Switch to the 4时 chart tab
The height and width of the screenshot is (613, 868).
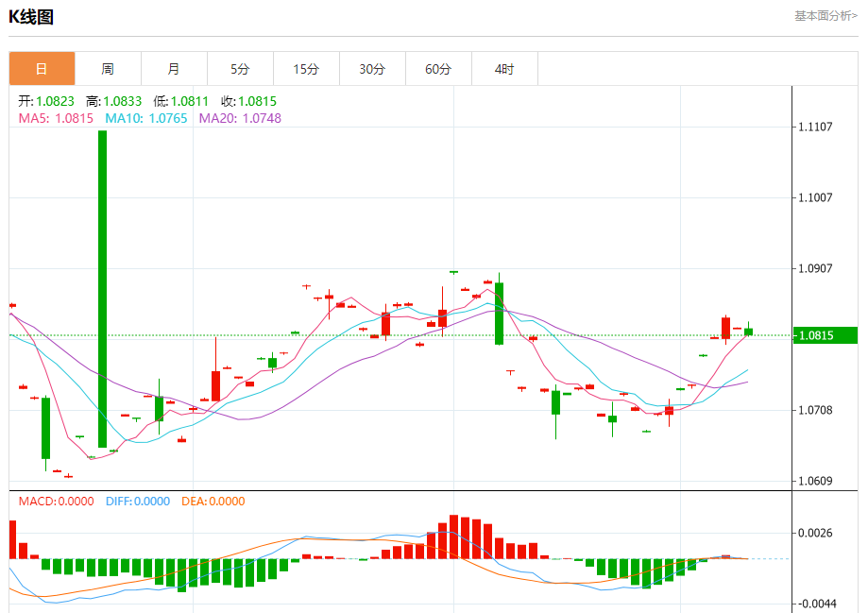pos(504,69)
